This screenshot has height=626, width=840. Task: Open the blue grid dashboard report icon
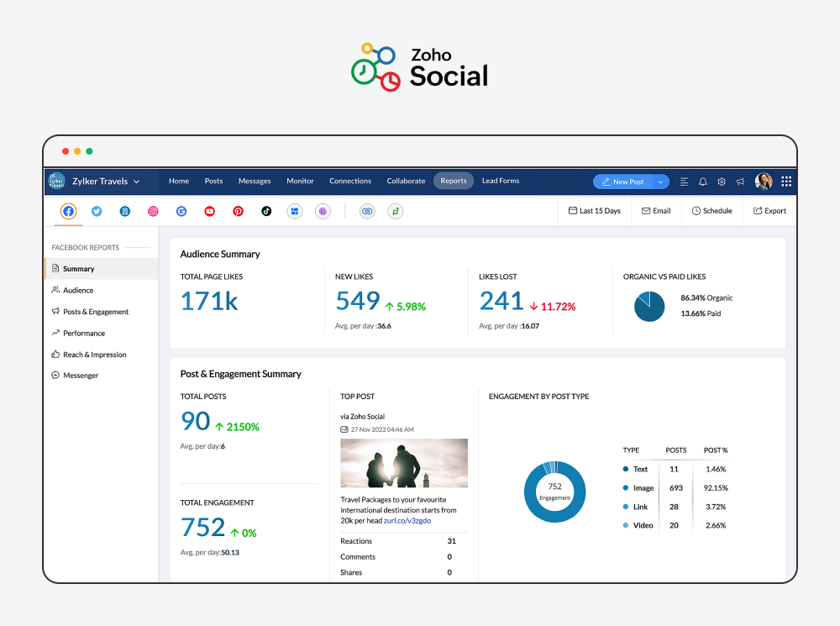tap(295, 211)
